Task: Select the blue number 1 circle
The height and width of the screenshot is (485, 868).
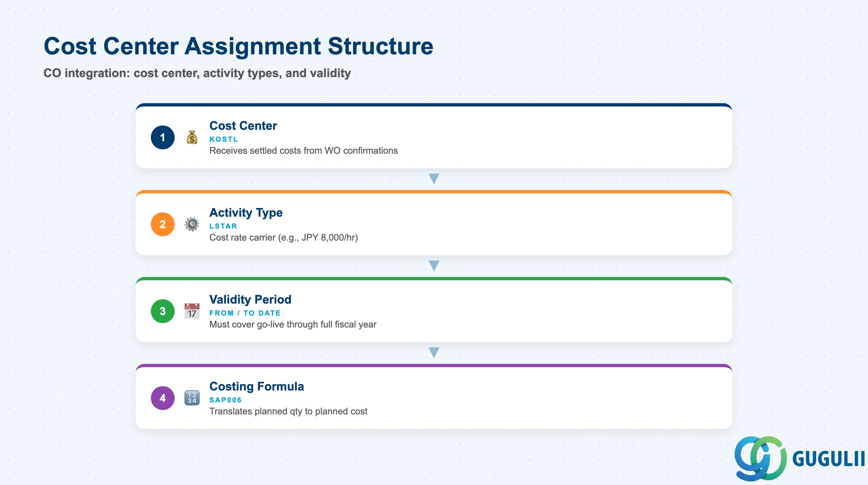Action: click(x=162, y=137)
